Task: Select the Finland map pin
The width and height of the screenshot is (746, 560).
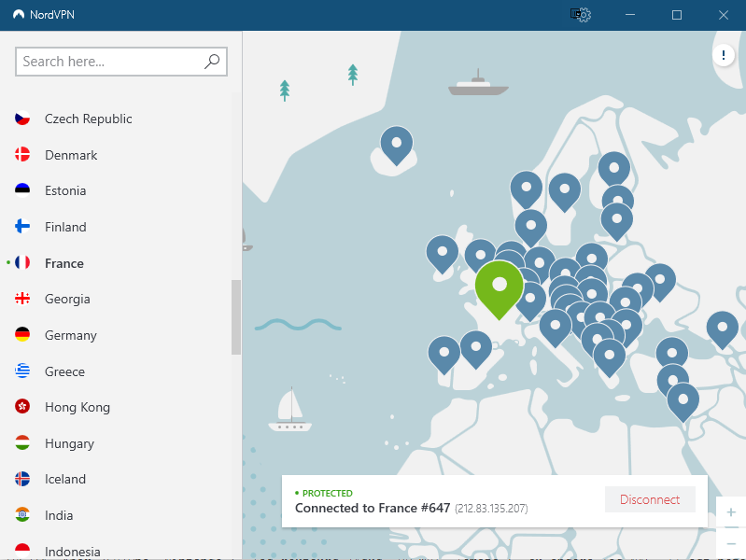Action: point(614,167)
